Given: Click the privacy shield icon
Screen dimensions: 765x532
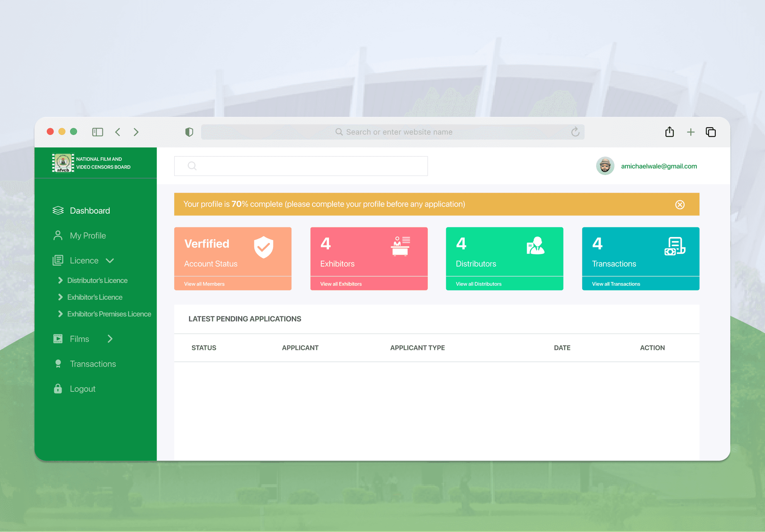Looking at the screenshot, I should point(189,132).
